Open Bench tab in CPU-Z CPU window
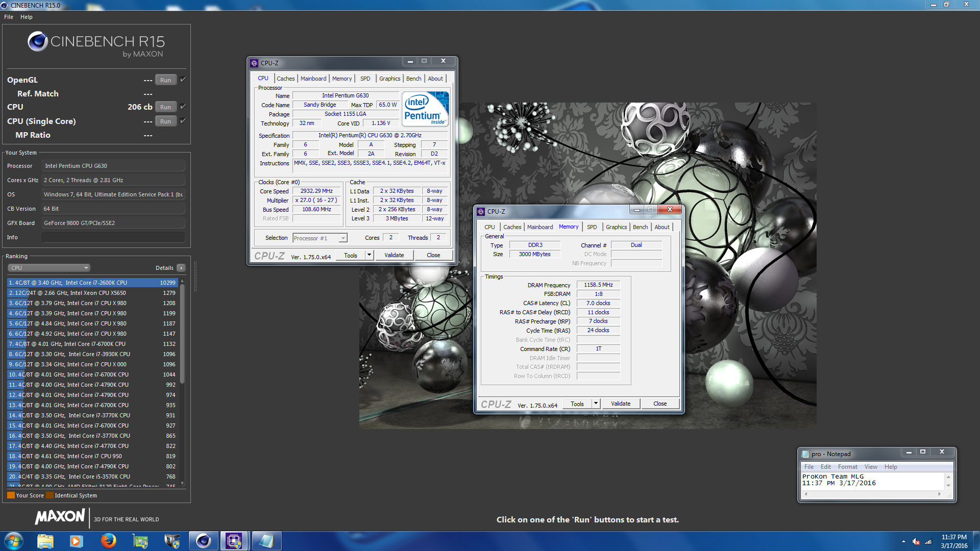The image size is (980, 551). point(414,79)
